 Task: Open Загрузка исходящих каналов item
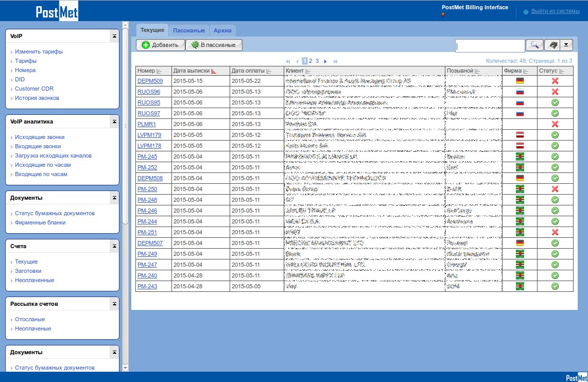[53, 155]
